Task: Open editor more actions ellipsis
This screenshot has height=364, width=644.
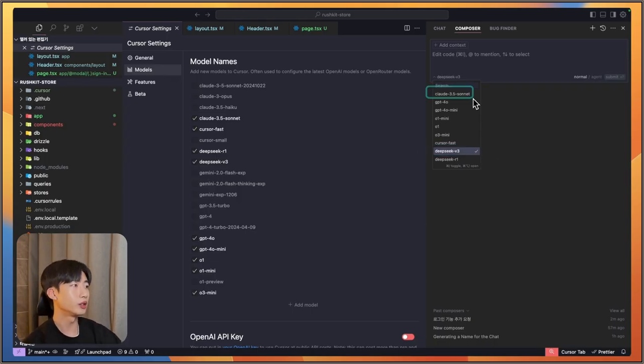Action: pos(417,28)
